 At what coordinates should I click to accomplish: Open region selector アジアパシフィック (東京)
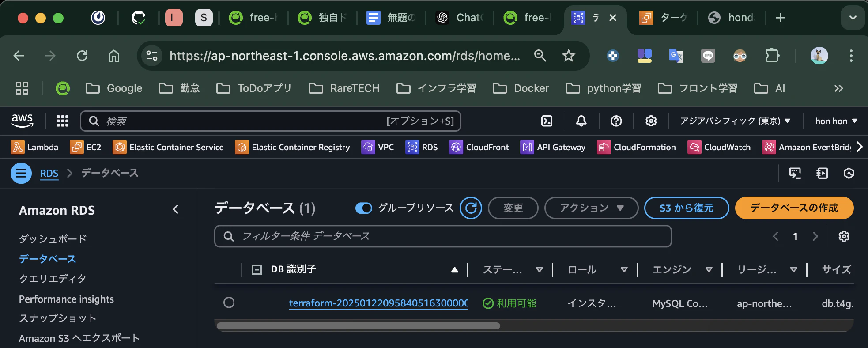tap(735, 121)
